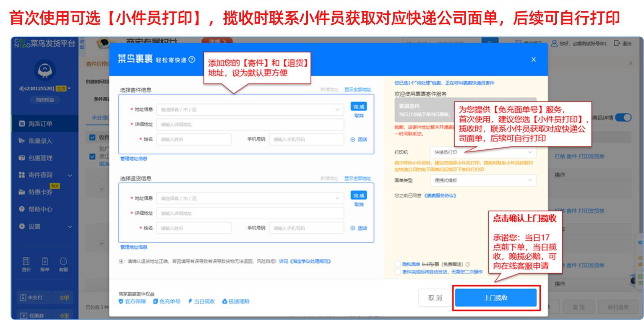Open 账单 bill icon in sidebar

coord(45,261)
